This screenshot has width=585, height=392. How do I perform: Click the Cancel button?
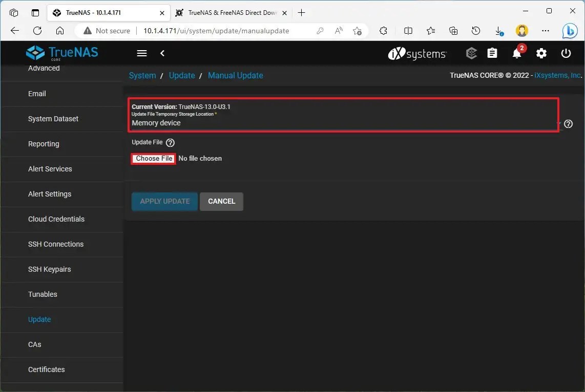221,201
